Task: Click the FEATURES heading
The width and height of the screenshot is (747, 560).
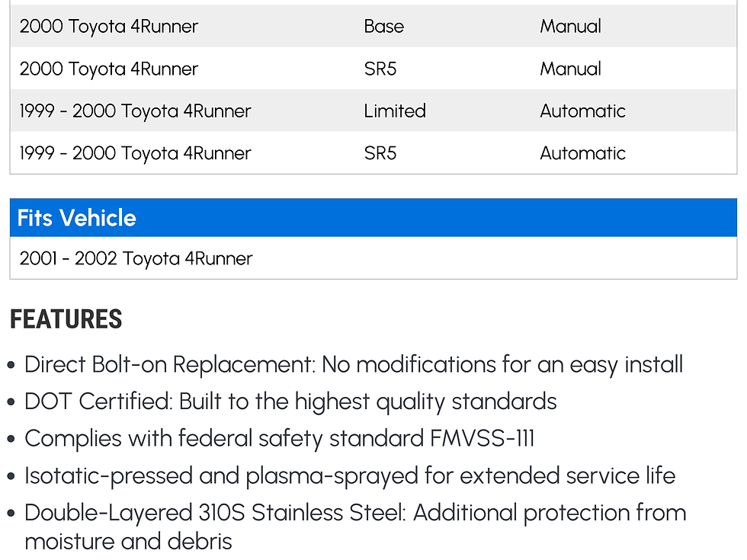Action: click(x=66, y=320)
